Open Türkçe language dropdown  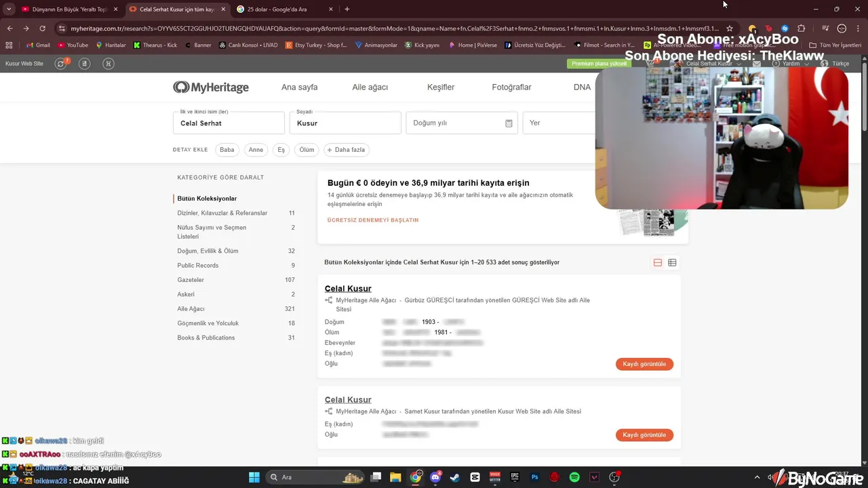[x=835, y=63]
